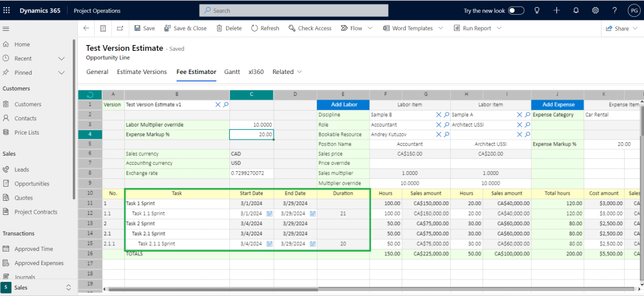Open Start Date calendar picker for Task 1.1
This screenshot has height=296, width=644.
click(x=270, y=214)
